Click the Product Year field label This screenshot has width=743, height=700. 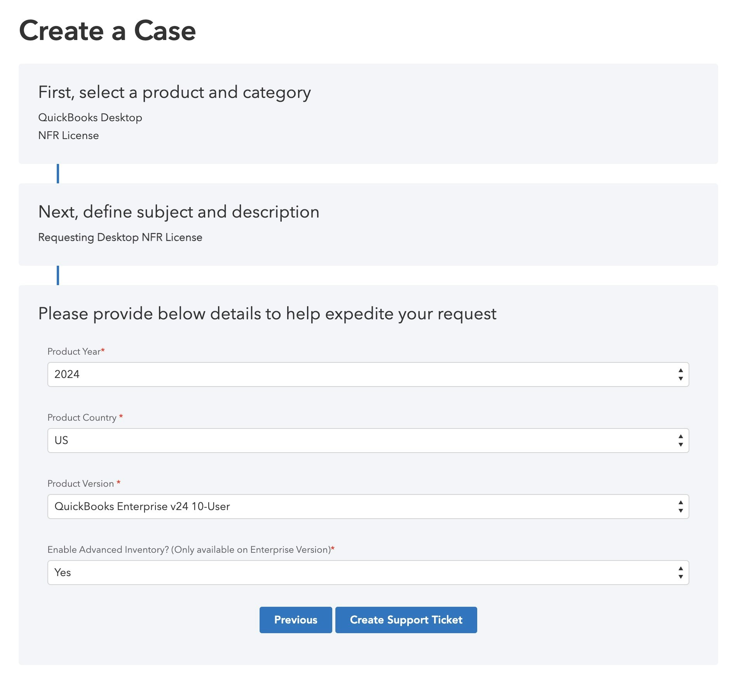pyautogui.click(x=74, y=352)
